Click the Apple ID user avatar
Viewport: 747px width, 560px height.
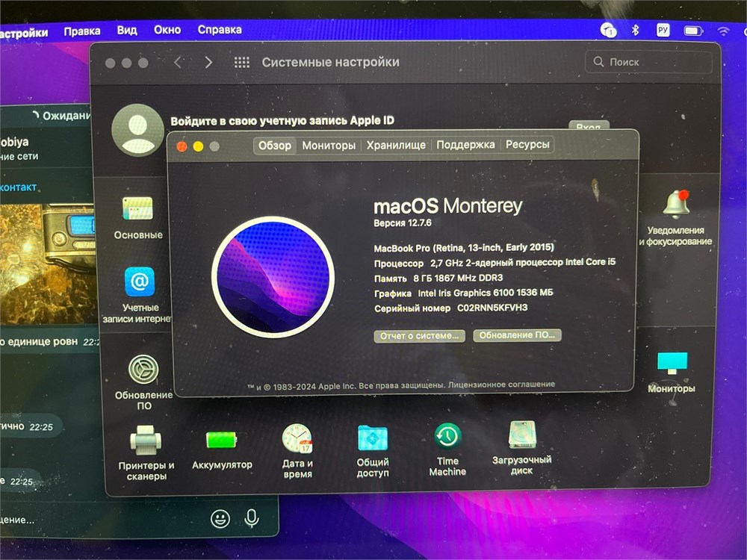tap(137, 130)
